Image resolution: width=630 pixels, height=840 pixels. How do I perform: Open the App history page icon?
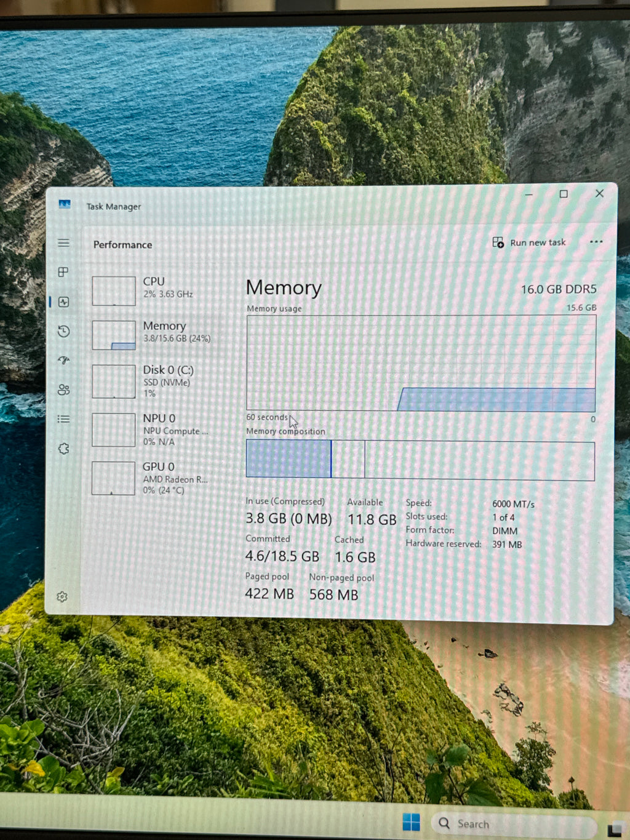64,331
